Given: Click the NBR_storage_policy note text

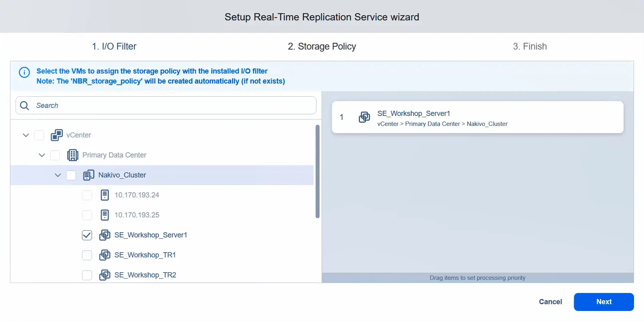Looking at the screenshot, I should [x=161, y=81].
